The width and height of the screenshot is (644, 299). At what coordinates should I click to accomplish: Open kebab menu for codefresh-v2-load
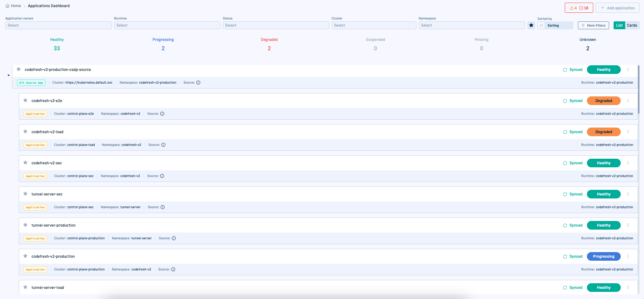pyautogui.click(x=628, y=132)
